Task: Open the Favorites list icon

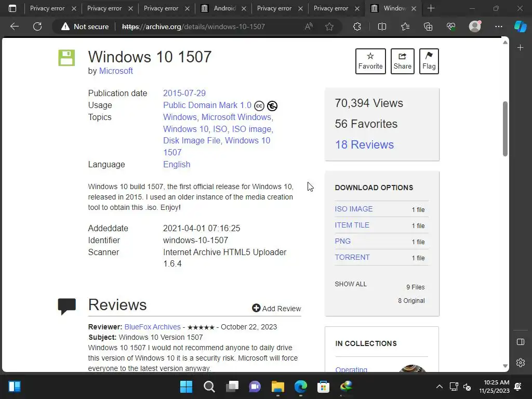Action: 405,26
